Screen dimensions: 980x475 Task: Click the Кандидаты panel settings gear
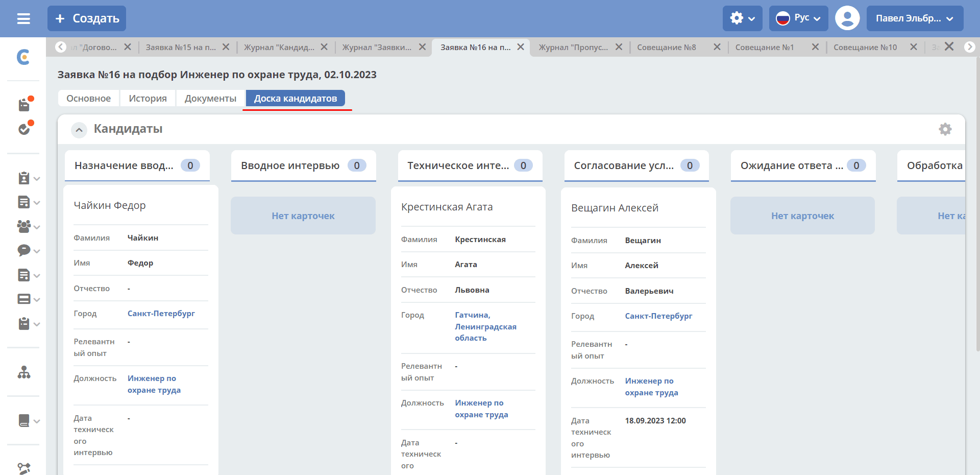tap(945, 129)
